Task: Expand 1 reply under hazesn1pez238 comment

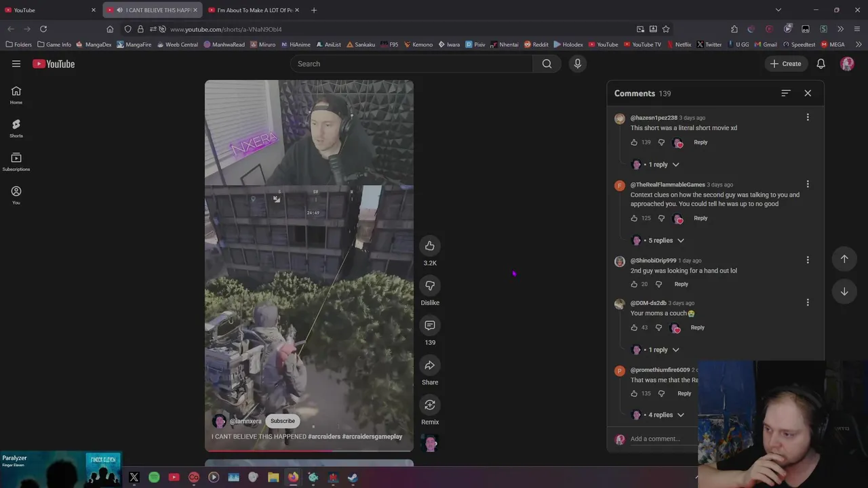Action: click(656, 165)
